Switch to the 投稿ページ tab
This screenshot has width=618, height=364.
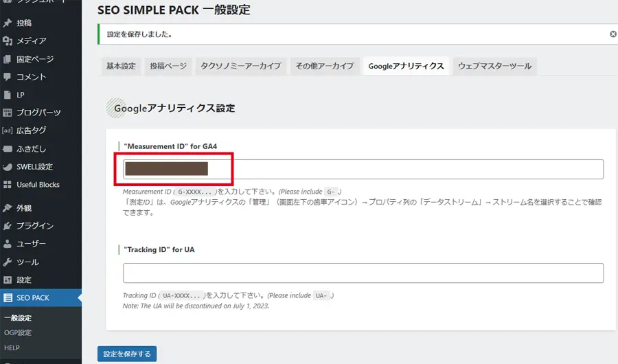click(168, 66)
